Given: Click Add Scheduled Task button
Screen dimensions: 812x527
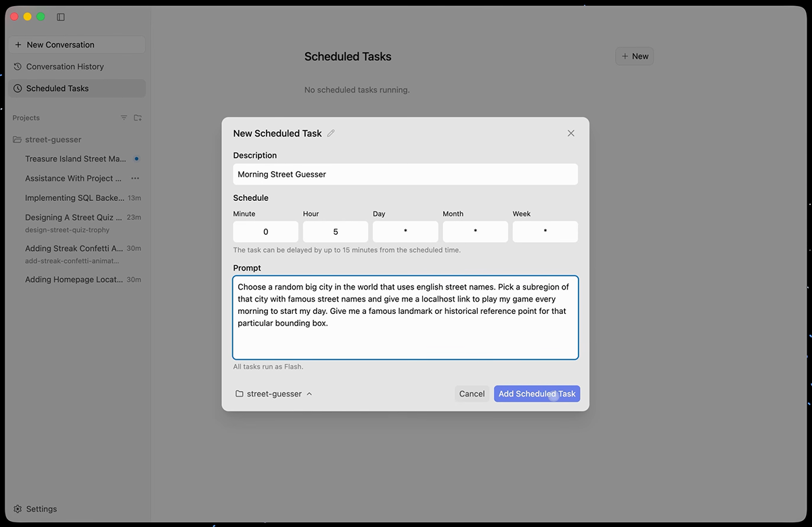Looking at the screenshot, I should coord(537,394).
